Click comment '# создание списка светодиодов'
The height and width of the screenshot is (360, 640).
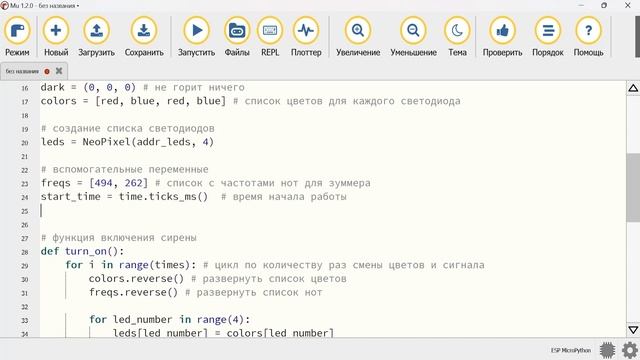pyautogui.click(x=127, y=128)
